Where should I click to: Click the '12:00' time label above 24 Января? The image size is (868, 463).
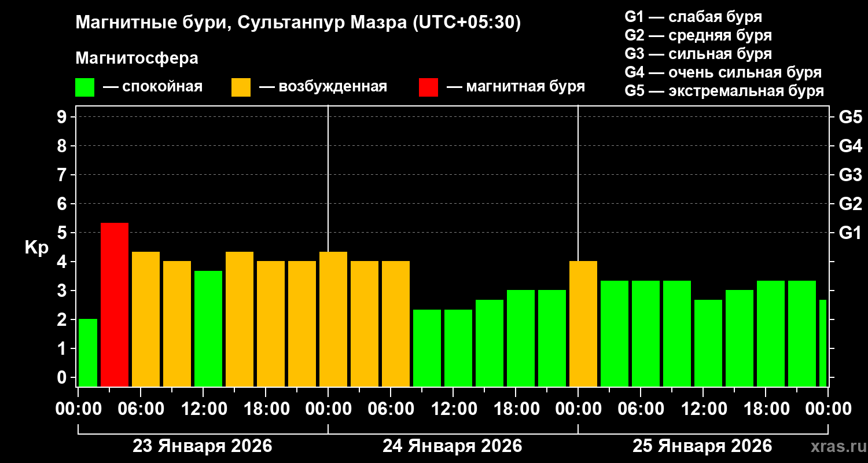[x=453, y=409]
